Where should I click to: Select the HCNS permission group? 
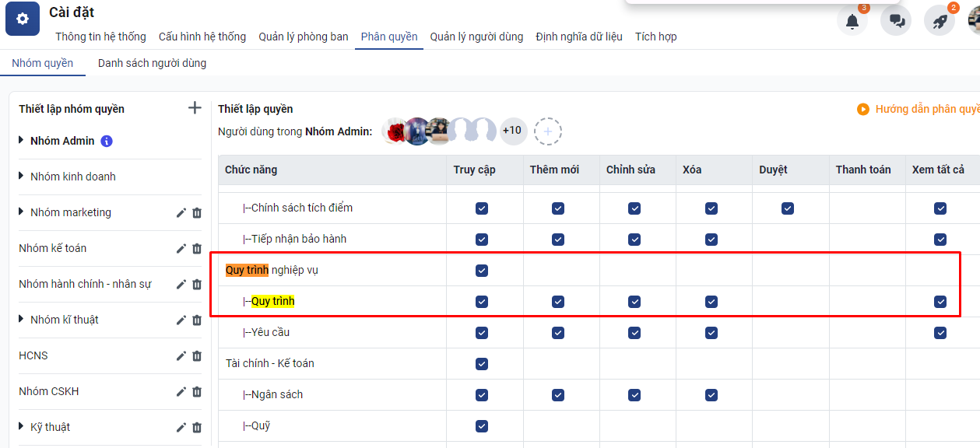33,355
